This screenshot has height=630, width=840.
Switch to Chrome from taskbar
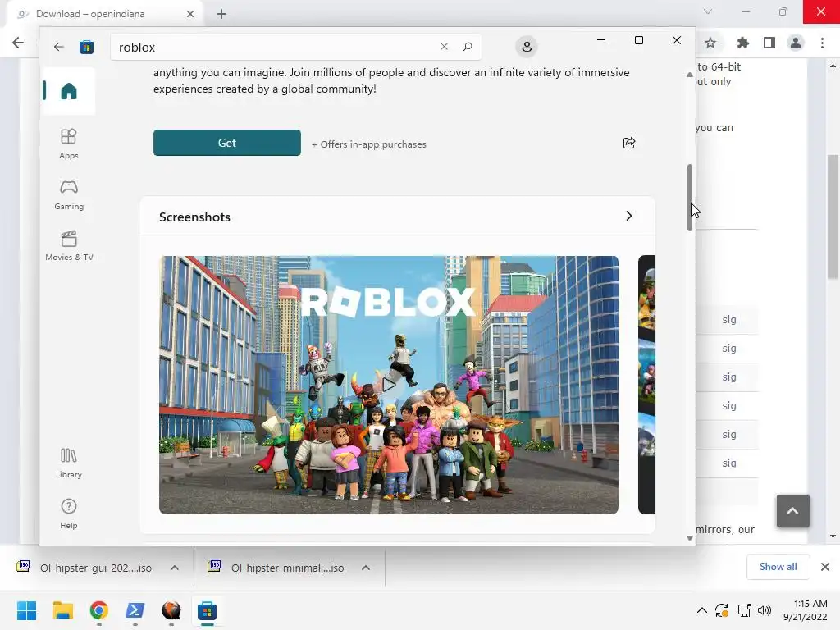pos(99,610)
